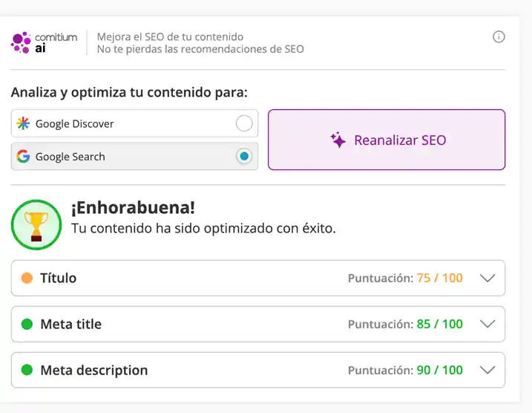Select the Google Search radio button
This screenshot has height=413, width=532.
(243, 157)
